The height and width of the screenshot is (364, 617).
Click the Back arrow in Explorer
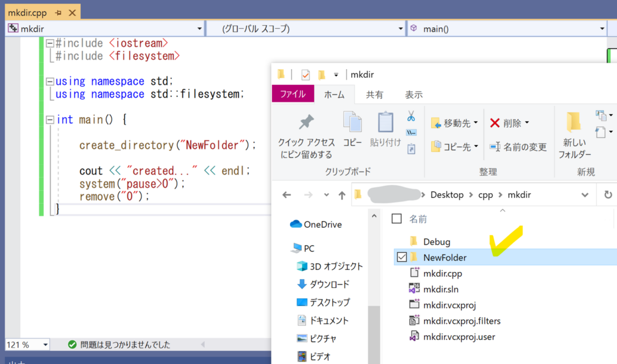(x=287, y=195)
